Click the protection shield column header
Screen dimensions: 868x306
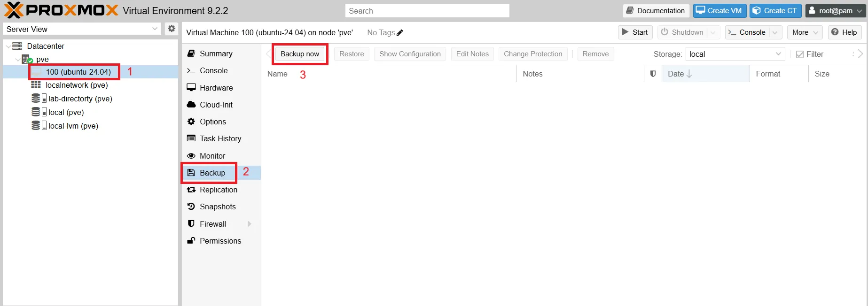point(653,74)
